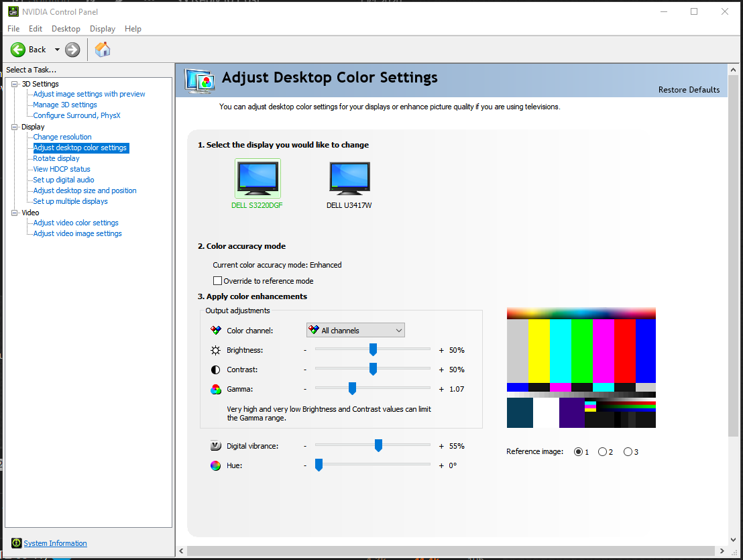Open Set up multiple displays task
The image size is (743, 560).
pos(70,201)
